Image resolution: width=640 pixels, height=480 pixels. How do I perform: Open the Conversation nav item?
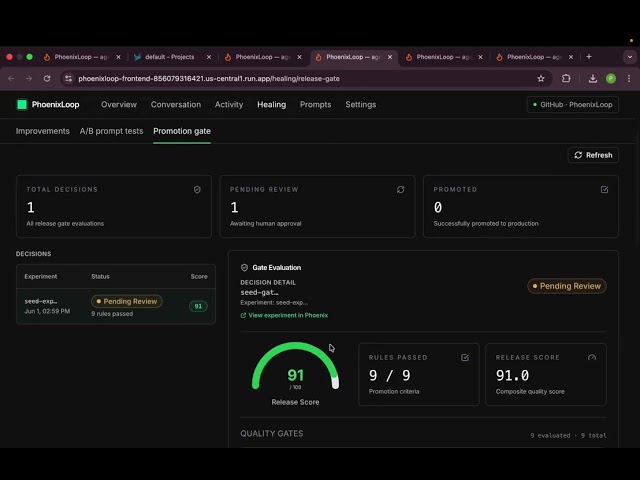176,104
